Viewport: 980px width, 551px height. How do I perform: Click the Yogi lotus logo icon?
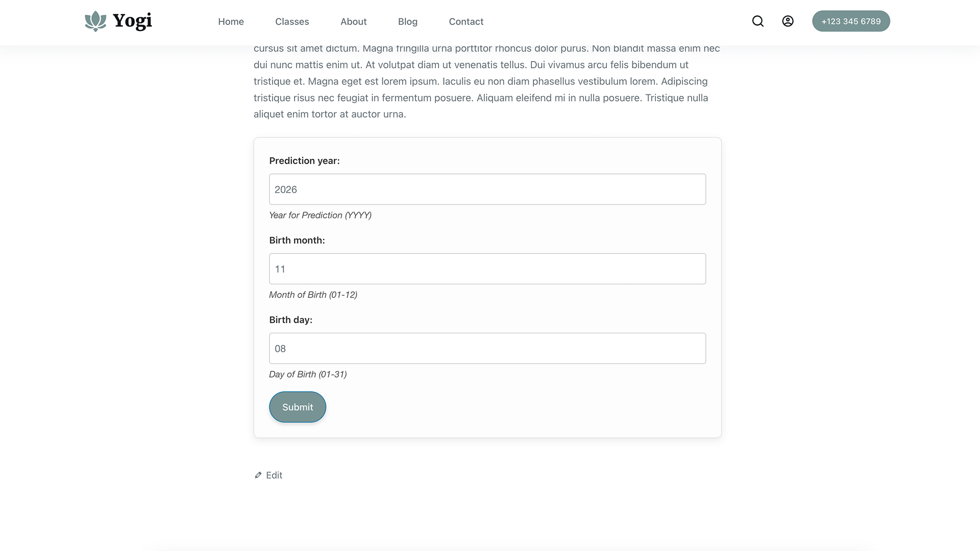pos(95,21)
